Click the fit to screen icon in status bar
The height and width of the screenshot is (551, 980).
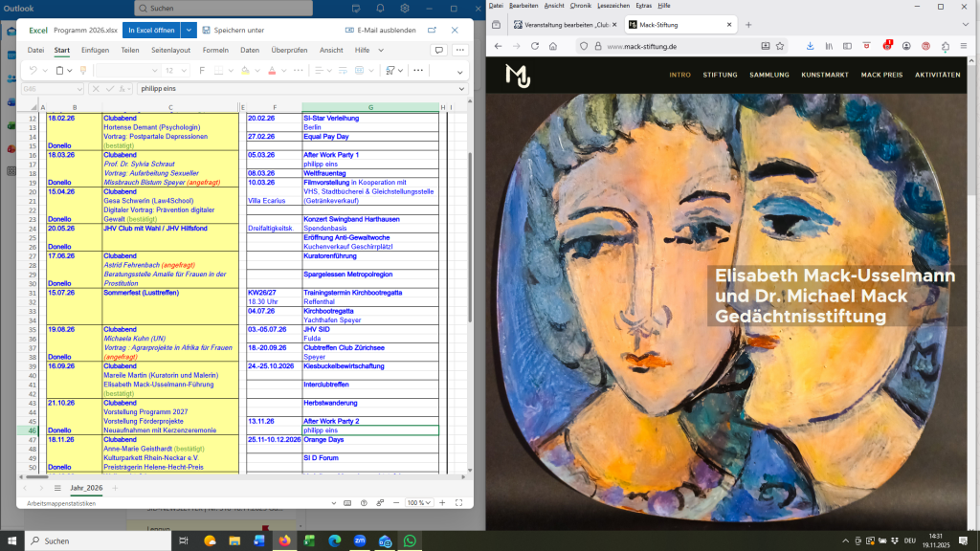(458, 503)
